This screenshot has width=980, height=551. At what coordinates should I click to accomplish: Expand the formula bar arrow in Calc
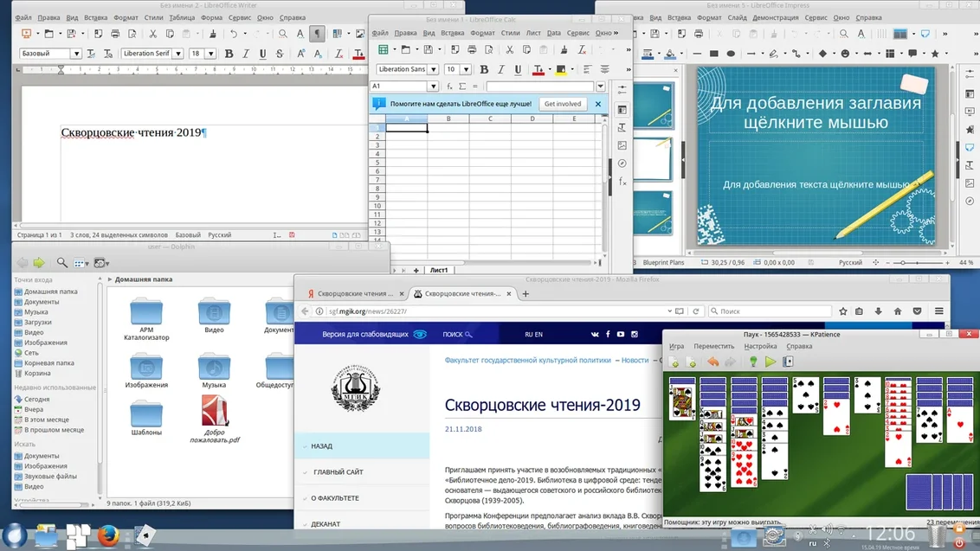click(x=601, y=86)
